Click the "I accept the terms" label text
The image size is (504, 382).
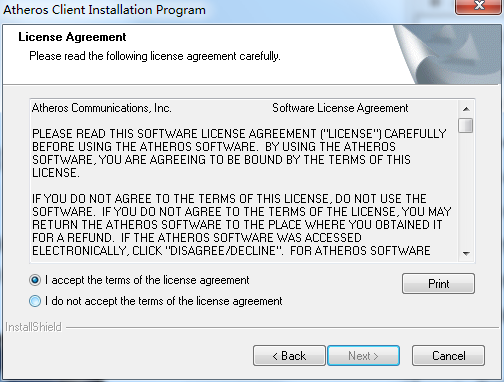[147, 280]
